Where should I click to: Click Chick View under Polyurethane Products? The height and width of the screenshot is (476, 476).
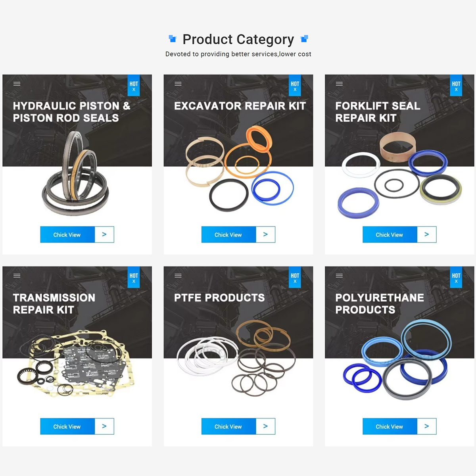click(390, 426)
